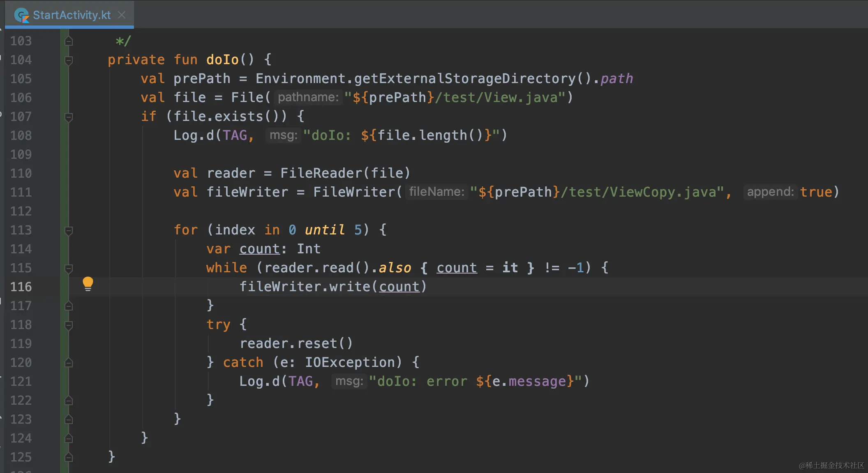The height and width of the screenshot is (473, 868).
Task: Close the StartActivity.kt tab
Action: pos(122,15)
